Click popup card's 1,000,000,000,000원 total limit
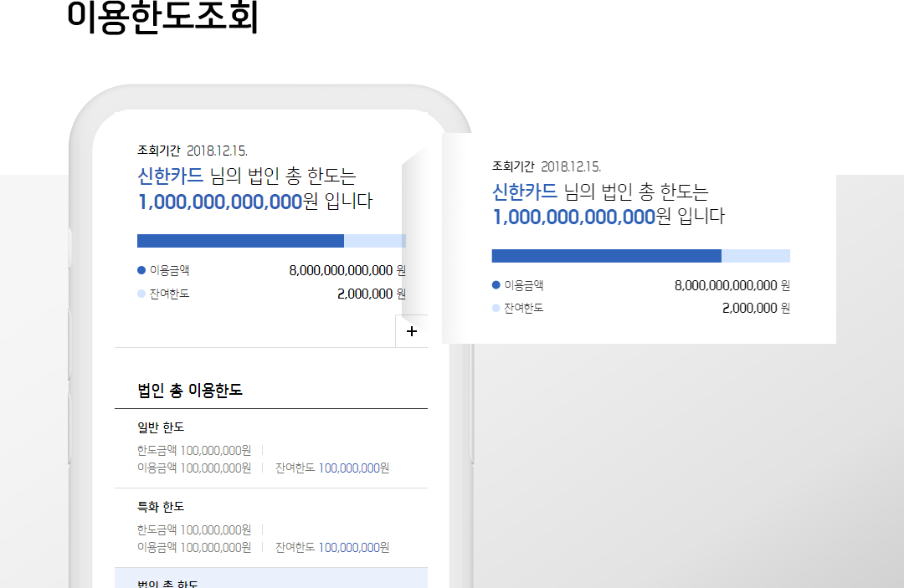This screenshot has width=904, height=588. click(582, 217)
